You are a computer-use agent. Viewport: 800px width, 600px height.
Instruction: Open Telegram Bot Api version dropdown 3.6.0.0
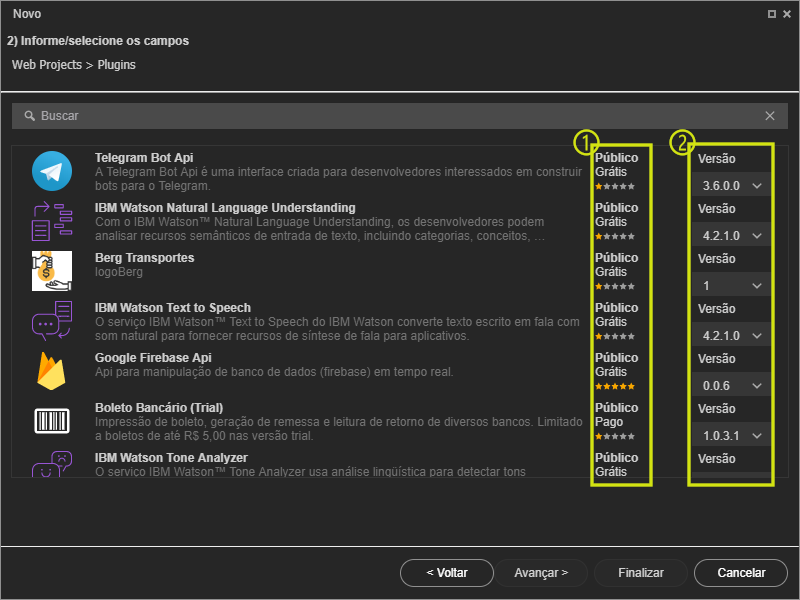(x=732, y=186)
